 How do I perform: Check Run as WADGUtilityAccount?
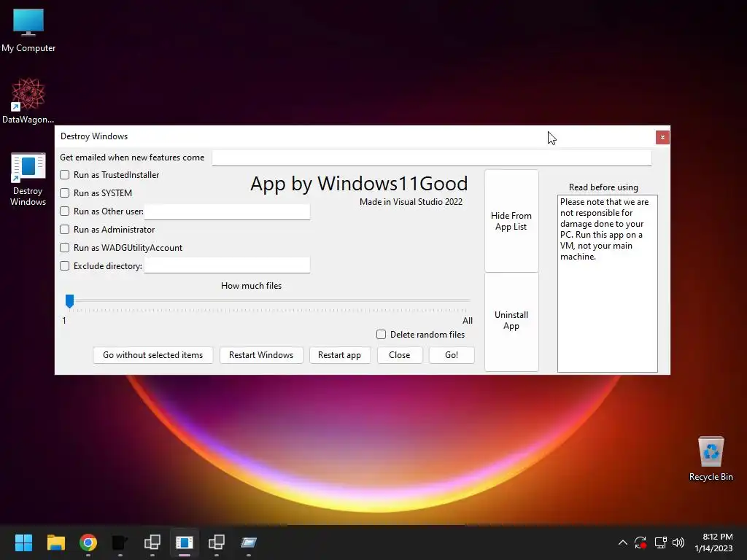coord(65,248)
